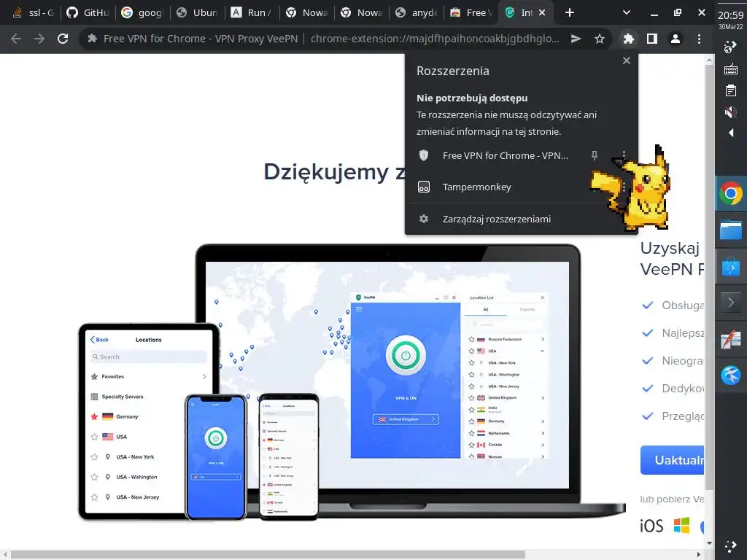This screenshot has height=560, width=747.
Task: Reload the current page
Action: [x=63, y=39]
